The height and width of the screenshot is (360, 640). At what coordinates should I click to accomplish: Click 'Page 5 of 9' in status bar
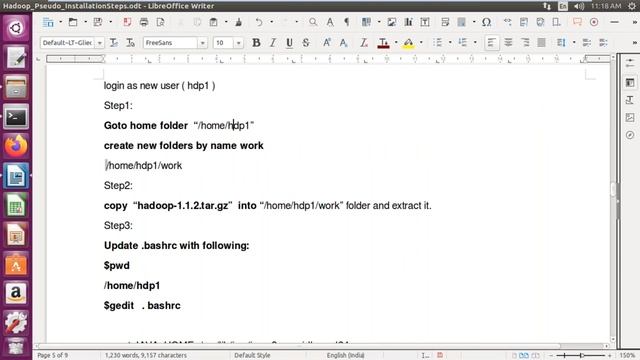tap(53, 356)
